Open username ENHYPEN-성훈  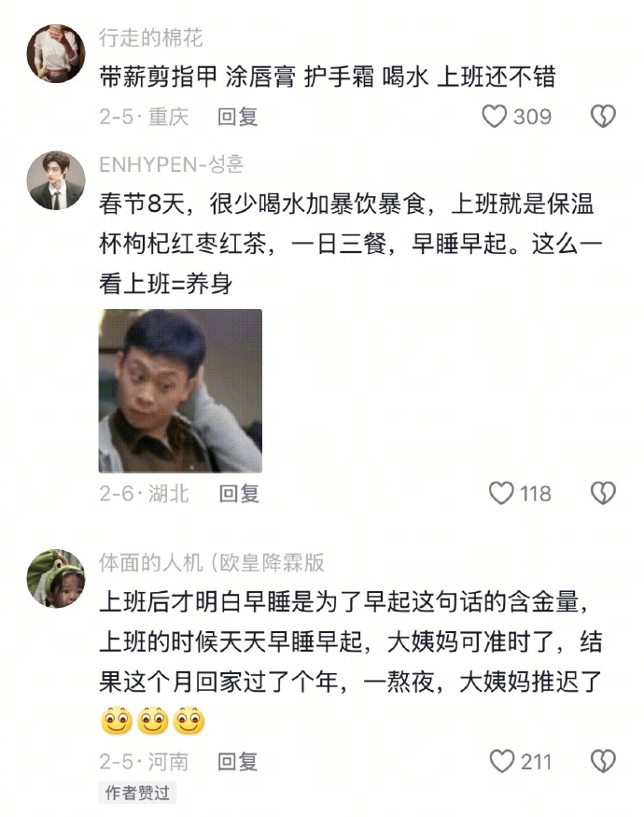coord(171,164)
